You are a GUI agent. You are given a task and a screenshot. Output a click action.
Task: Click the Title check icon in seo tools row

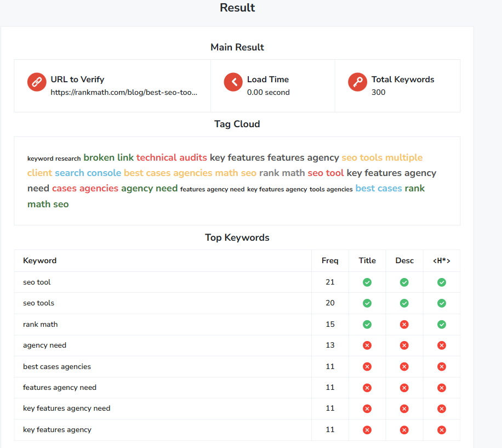click(x=367, y=303)
